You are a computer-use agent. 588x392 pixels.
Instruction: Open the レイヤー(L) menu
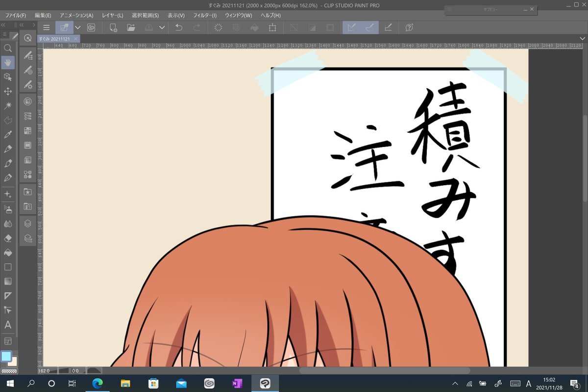(x=112, y=15)
